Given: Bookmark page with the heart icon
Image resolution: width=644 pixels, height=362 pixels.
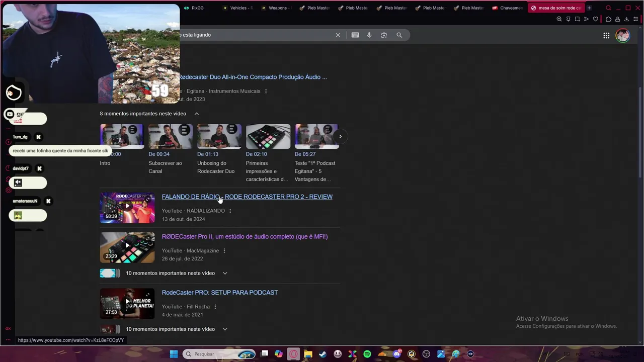Looking at the screenshot, I should click(595, 19).
